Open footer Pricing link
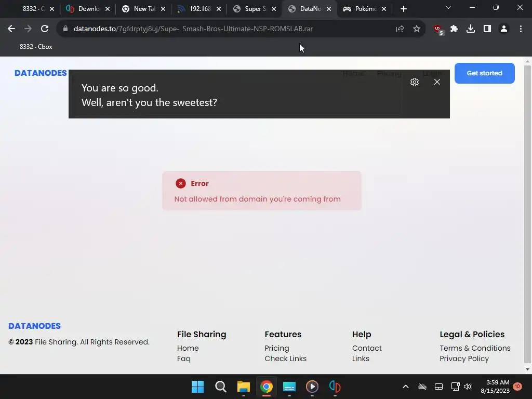Viewport: 532px width, 399px height. coord(277,349)
